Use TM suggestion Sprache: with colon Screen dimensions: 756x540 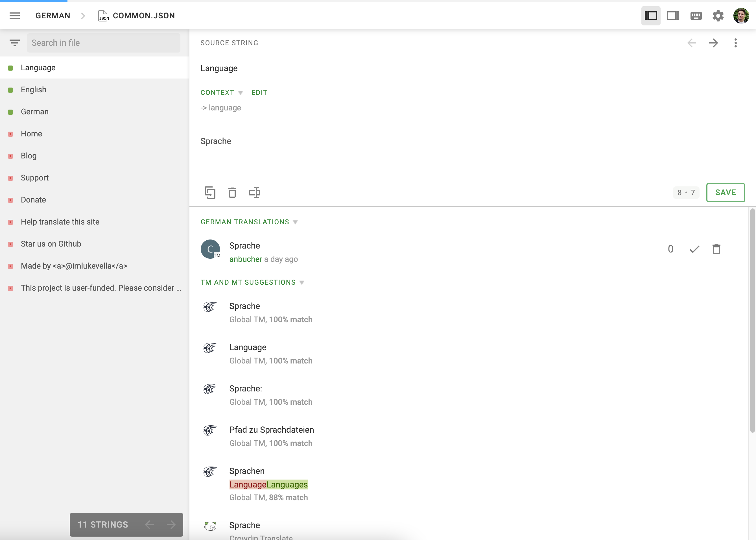[x=246, y=388]
